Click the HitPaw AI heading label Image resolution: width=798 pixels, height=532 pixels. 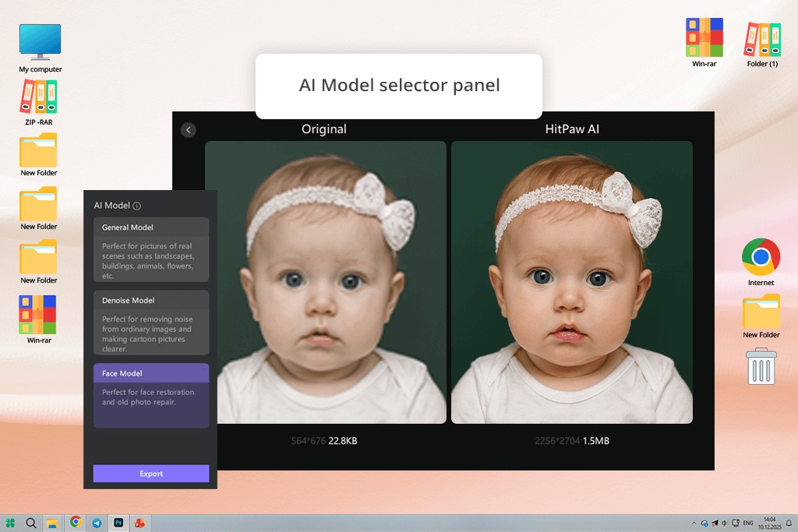coord(572,129)
